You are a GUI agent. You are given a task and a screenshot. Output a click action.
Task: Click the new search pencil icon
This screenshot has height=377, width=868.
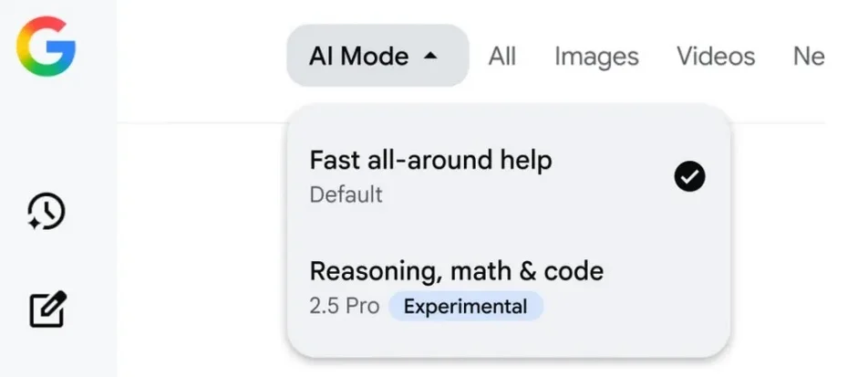48,310
